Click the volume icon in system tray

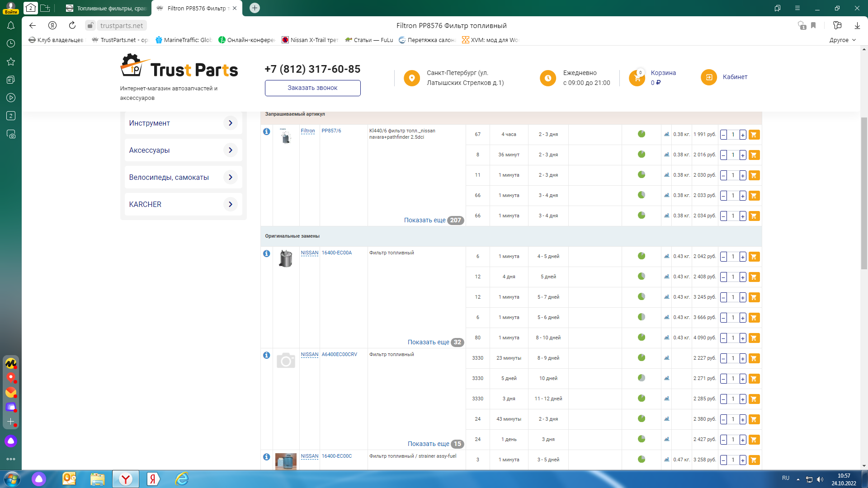click(821, 479)
